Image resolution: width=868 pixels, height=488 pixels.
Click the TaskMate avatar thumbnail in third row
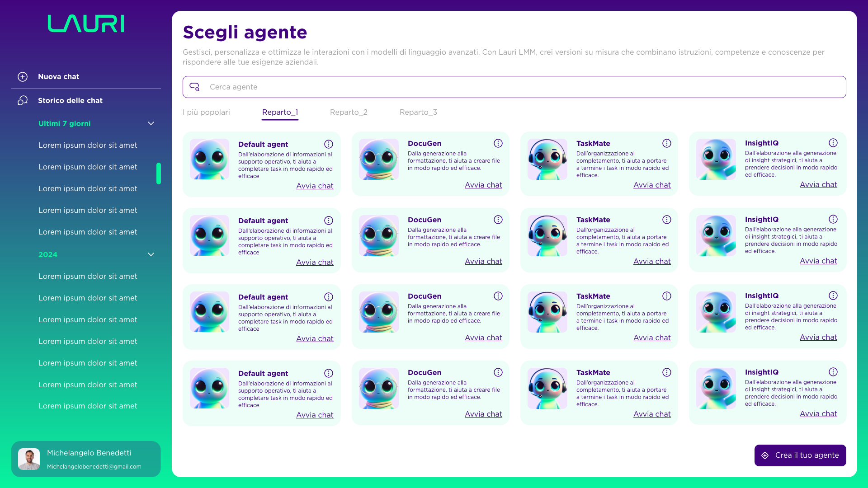(x=547, y=312)
